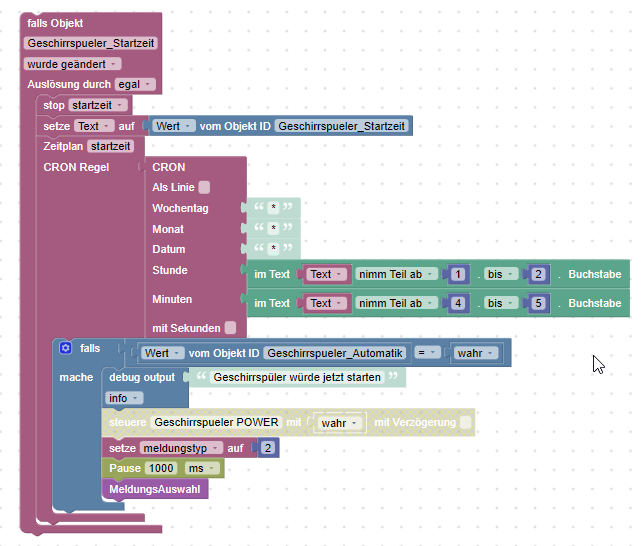Toggle the 'mit Verzögerung' checkbox
This screenshot has width=643, height=546.
pos(466,422)
